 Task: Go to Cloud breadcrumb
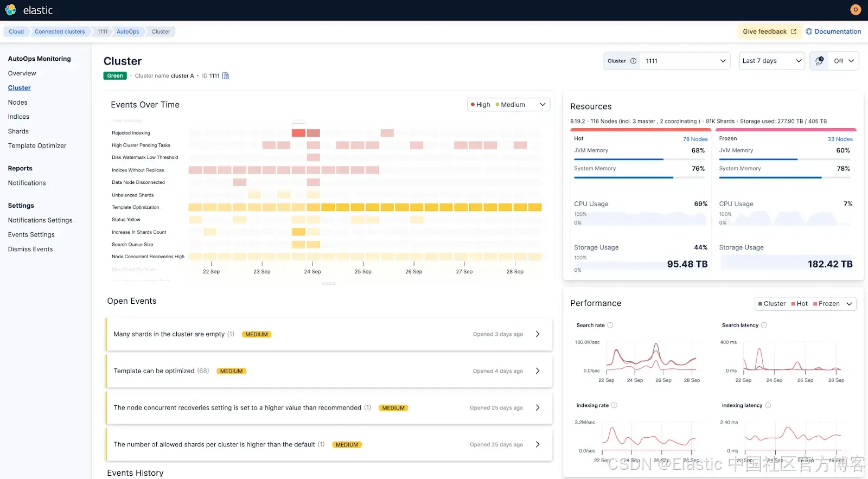point(16,31)
